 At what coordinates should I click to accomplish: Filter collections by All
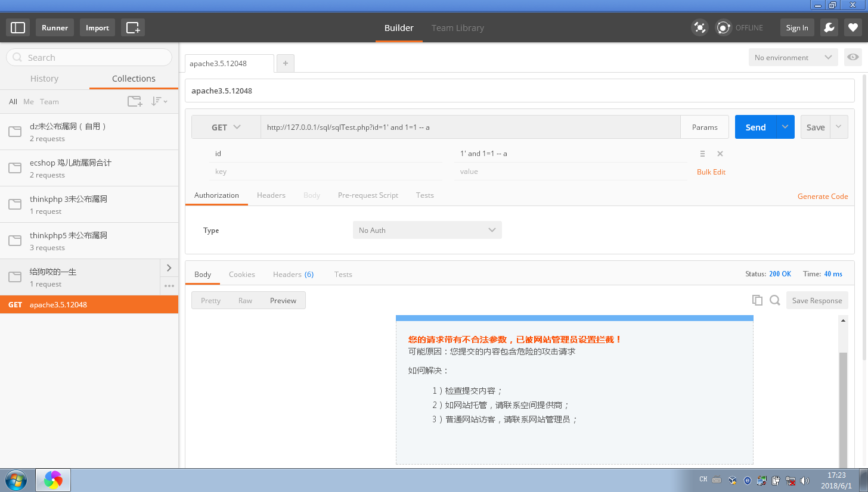[x=13, y=102]
